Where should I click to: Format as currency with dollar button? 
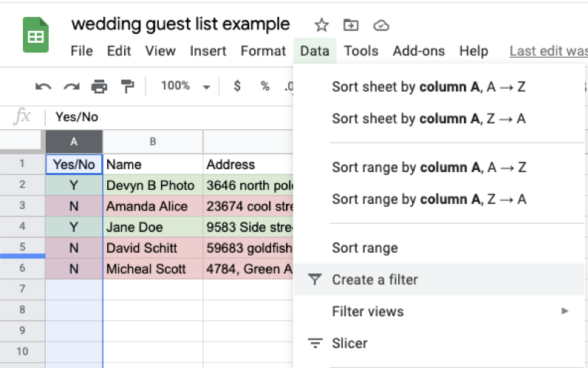pyautogui.click(x=237, y=86)
